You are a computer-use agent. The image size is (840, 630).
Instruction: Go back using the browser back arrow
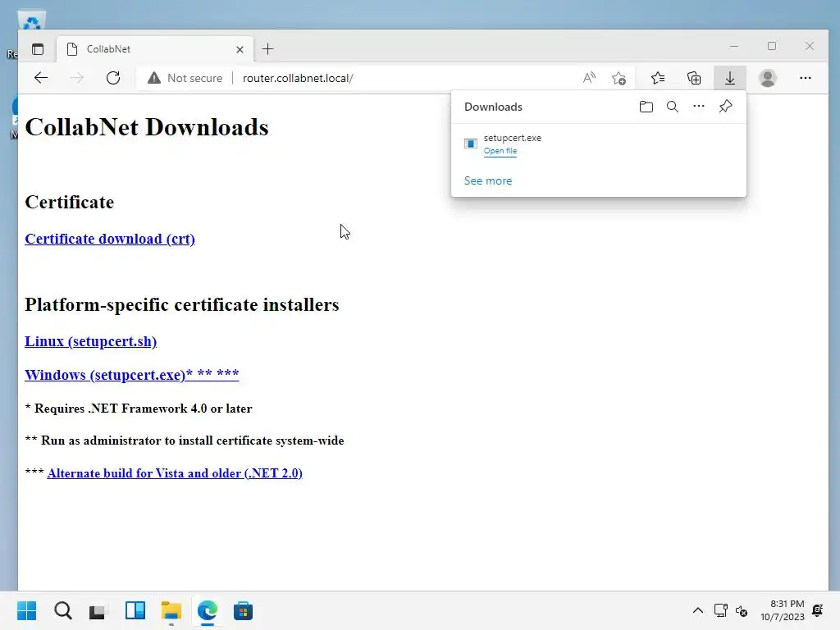click(41, 78)
